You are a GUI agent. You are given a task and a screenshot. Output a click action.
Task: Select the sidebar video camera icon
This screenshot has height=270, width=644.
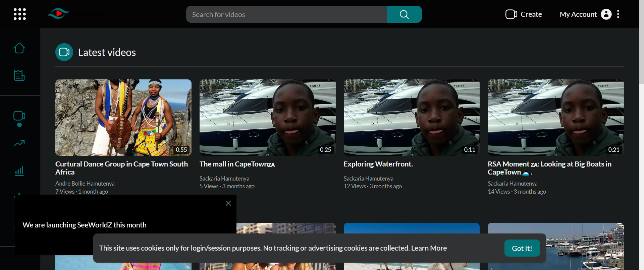(x=19, y=116)
